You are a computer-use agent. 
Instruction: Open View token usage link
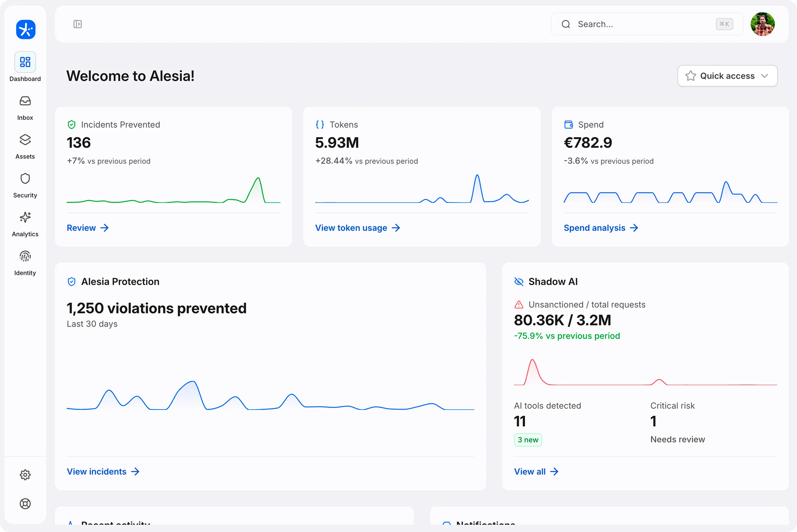click(358, 228)
